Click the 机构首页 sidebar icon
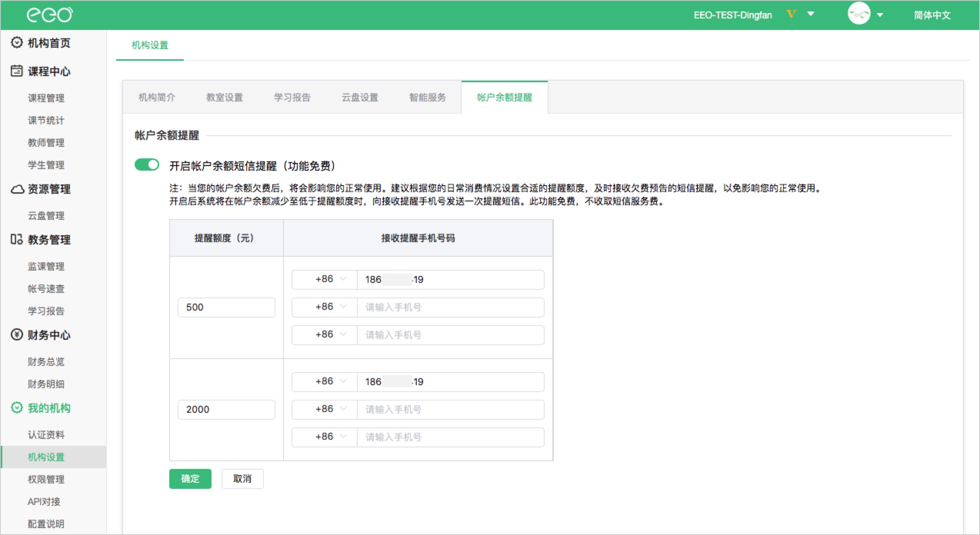This screenshot has height=535, width=980. 17,43
